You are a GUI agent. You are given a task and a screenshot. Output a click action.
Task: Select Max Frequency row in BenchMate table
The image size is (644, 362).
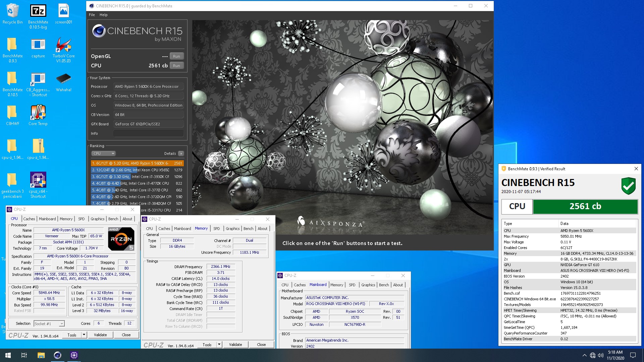pyautogui.click(x=569, y=236)
